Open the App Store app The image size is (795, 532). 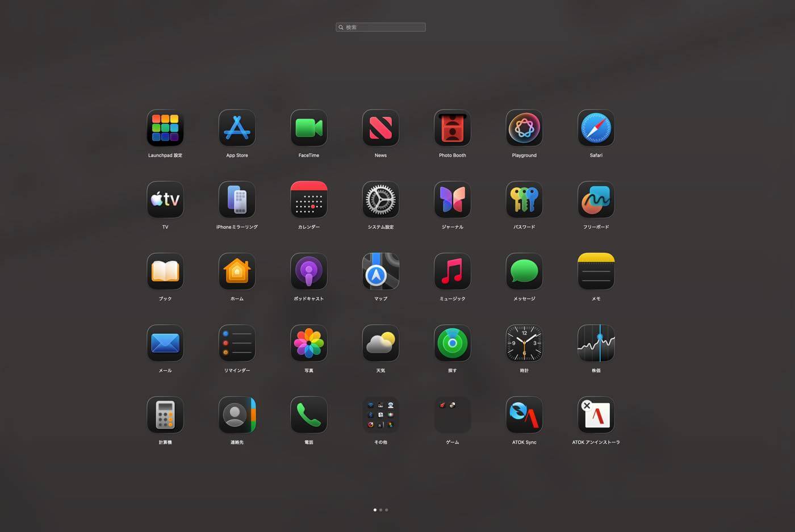click(x=237, y=128)
